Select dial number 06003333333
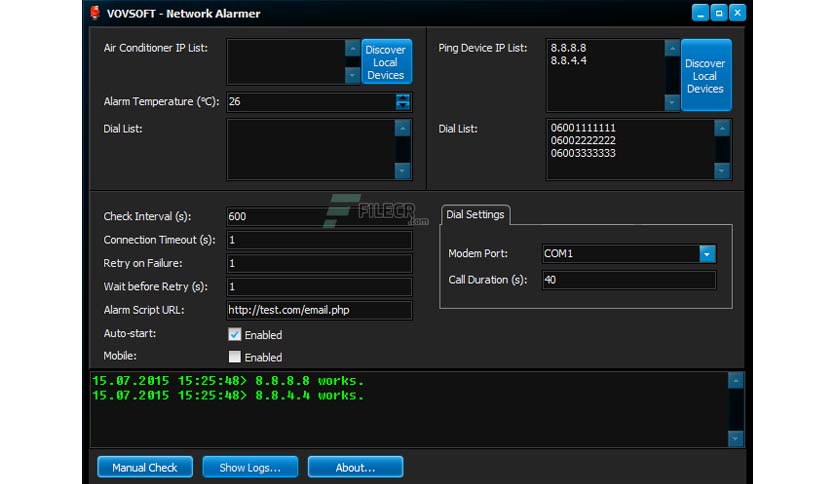This screenshot has height=484, width=836. [583, 154]
